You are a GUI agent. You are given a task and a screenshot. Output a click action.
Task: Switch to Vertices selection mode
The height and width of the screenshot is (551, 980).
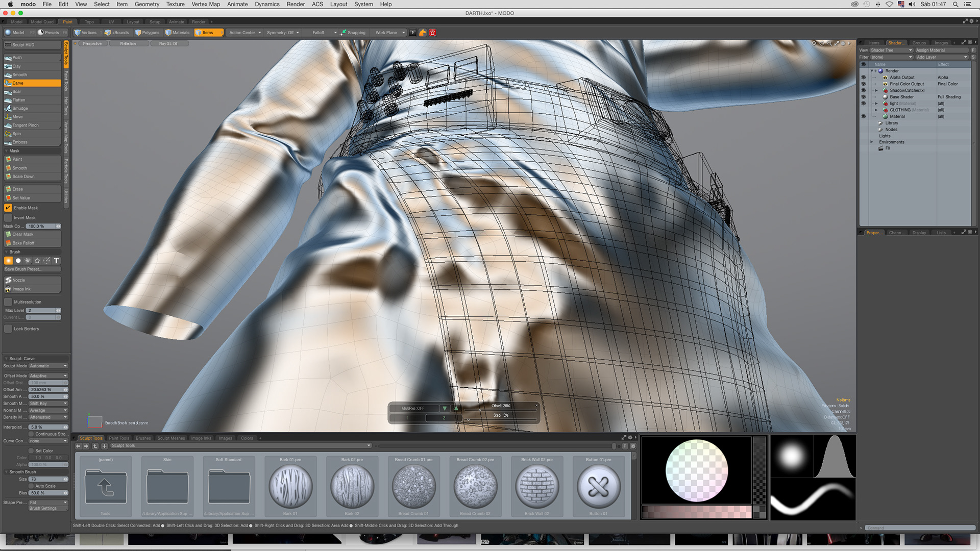pos(86,33)
